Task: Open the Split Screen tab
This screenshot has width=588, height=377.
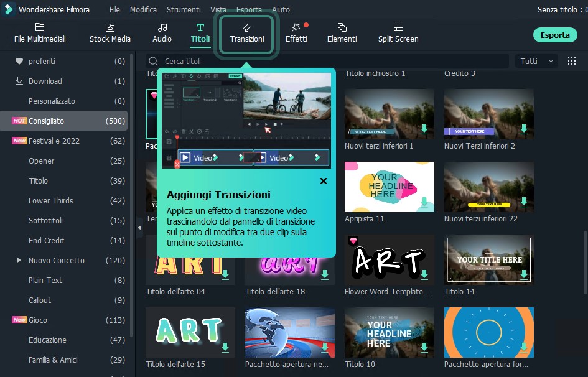Action: click(398, 33)
